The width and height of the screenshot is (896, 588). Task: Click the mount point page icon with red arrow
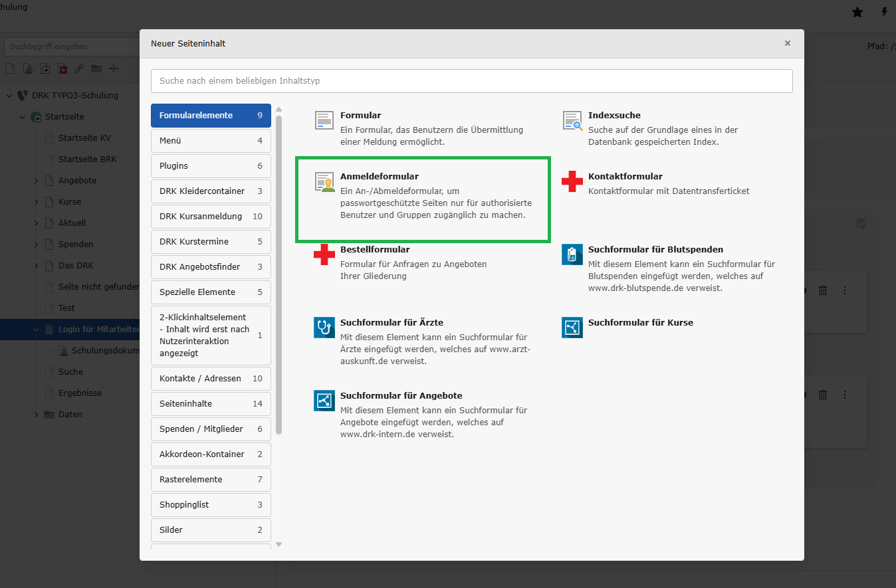pyautogui.click(x=62, y=68)
